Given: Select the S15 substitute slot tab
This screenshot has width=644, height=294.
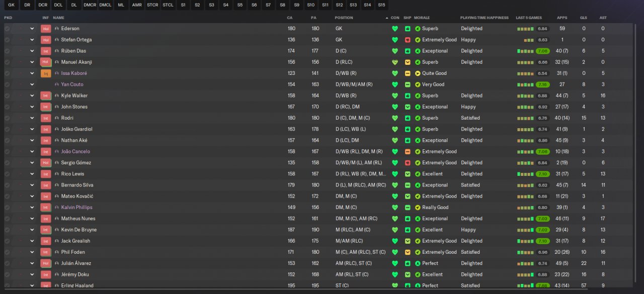Looking at the screenshot, I should click(x=381, y=5).
